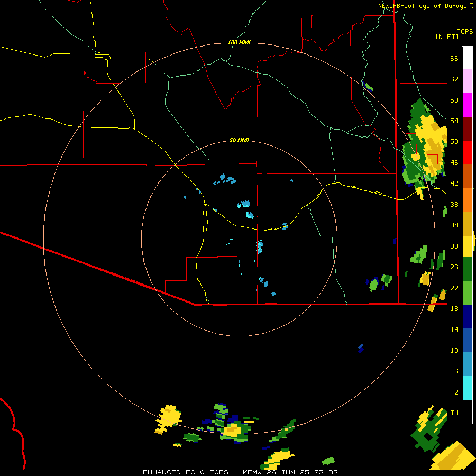The image size is (476, 476).
Task: Click the legend value "6"
Action: pyautogui.click(x=456, y=371)
